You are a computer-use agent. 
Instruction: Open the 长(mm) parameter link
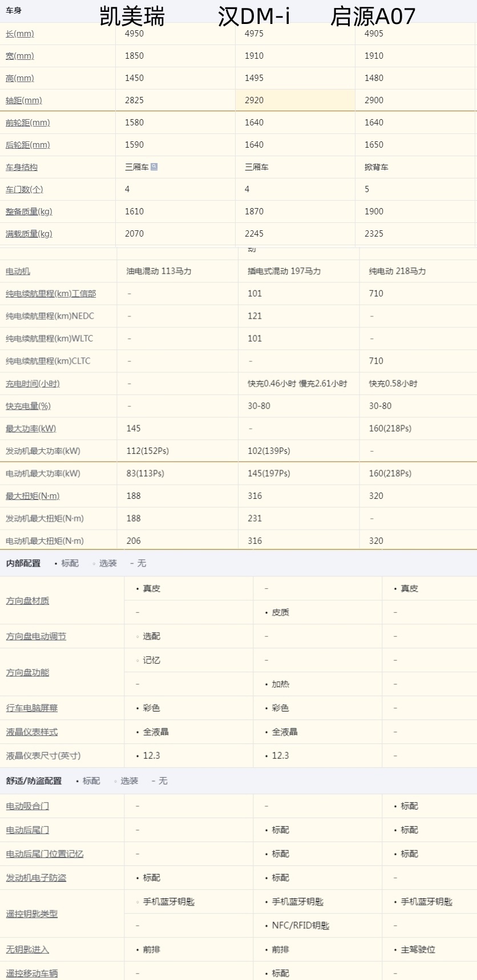[x=20, y=34]
